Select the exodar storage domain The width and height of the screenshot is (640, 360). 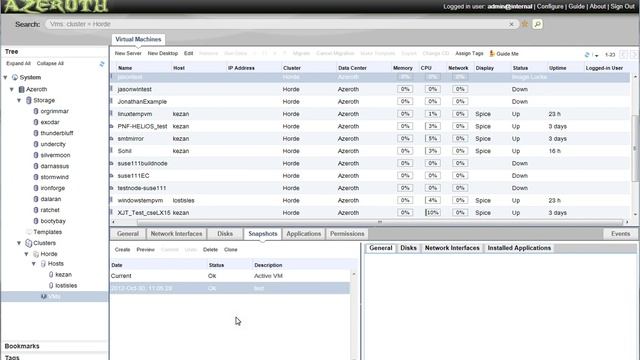tap(50, 122)
